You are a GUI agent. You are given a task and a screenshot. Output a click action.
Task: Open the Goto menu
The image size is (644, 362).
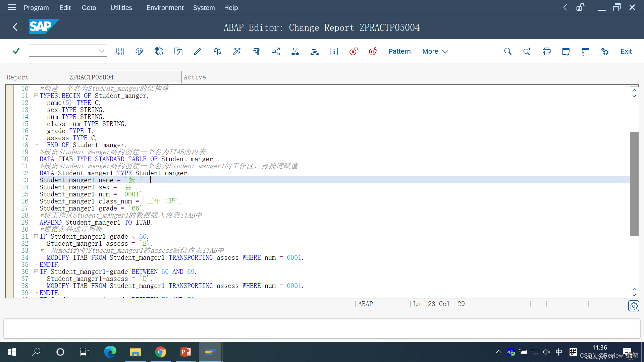coord(89,7)
